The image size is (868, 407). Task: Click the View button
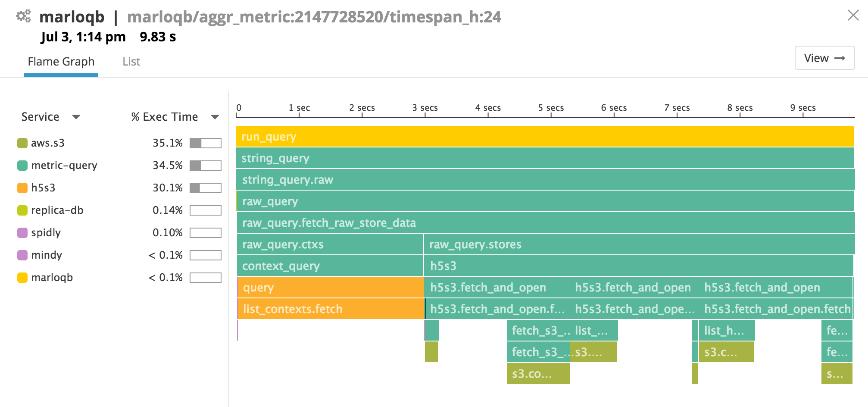[x=824, y=57]
